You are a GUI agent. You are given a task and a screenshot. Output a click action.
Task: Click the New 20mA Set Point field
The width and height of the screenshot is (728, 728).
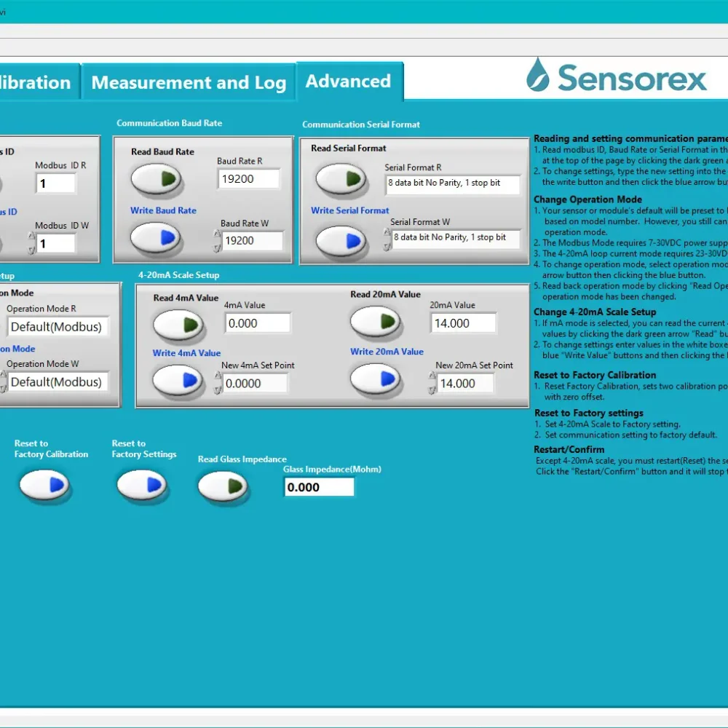pos(466,384)
